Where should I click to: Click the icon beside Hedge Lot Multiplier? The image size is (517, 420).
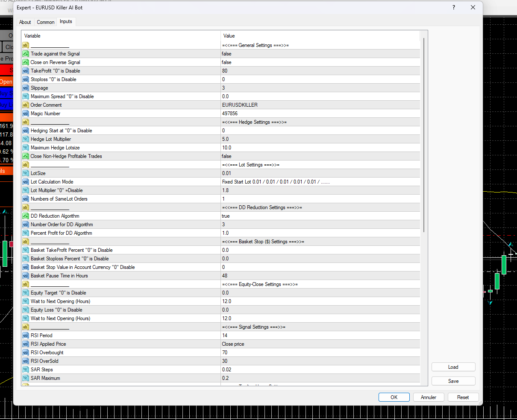pyautogui.click(x=26, y=139)
